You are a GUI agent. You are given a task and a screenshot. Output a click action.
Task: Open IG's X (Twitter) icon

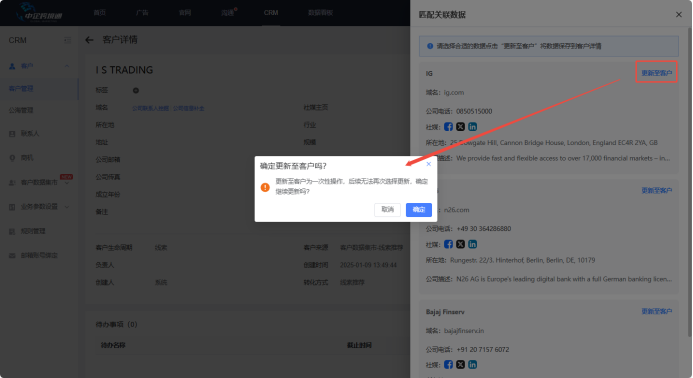461,127
